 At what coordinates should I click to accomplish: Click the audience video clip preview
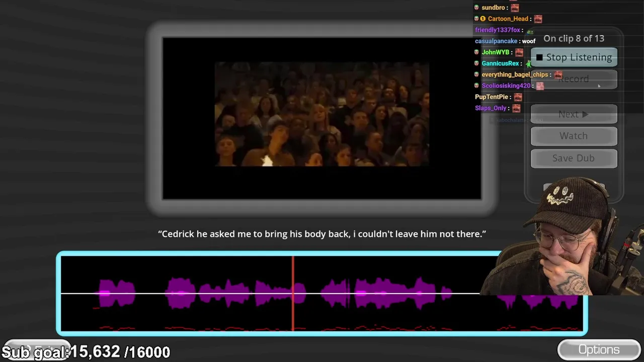322,114
